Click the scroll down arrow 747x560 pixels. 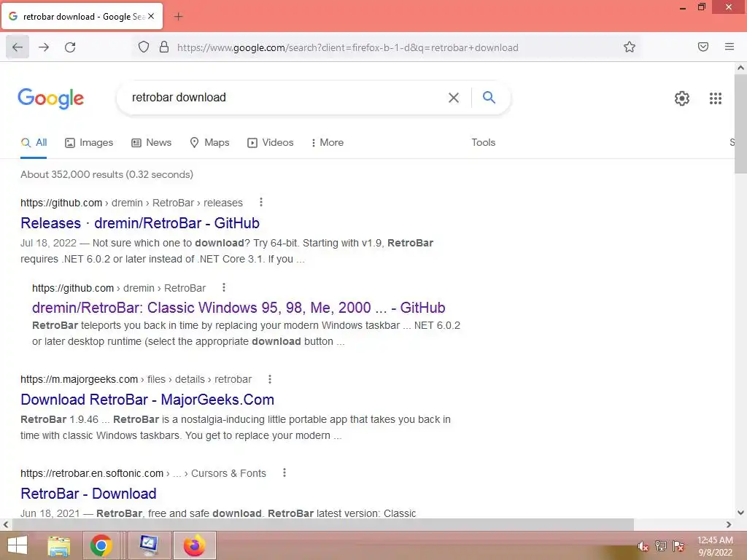[741, 513]
